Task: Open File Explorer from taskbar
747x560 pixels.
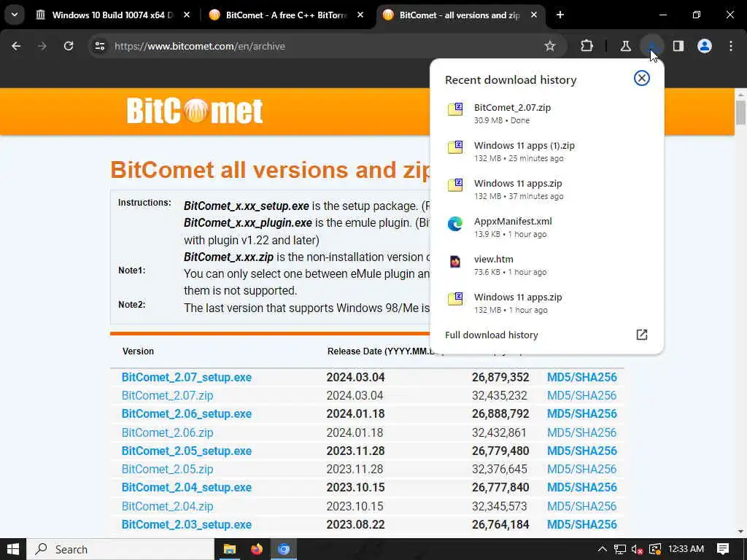Action: click(x=230, y=549)
